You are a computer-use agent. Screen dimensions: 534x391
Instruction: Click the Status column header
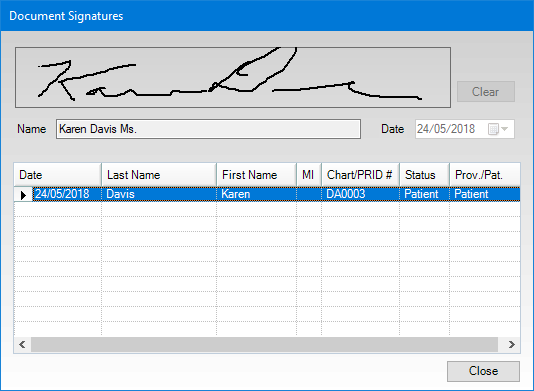click(x=424, y=175)
